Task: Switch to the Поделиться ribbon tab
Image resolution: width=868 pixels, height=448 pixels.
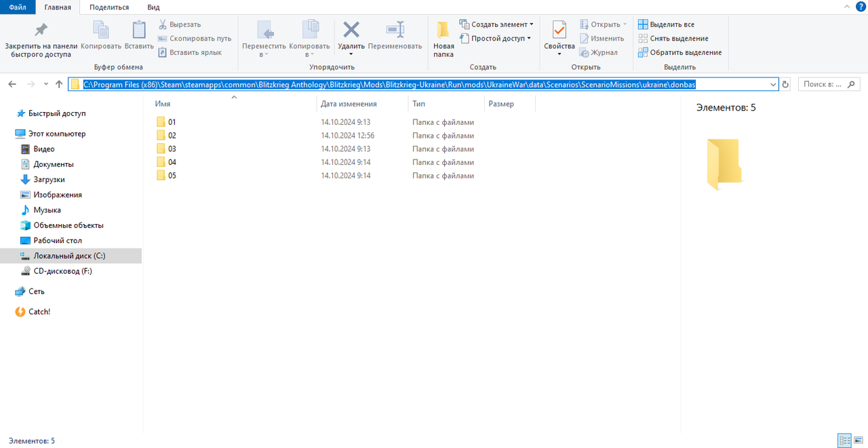Action: click(109, 7)
